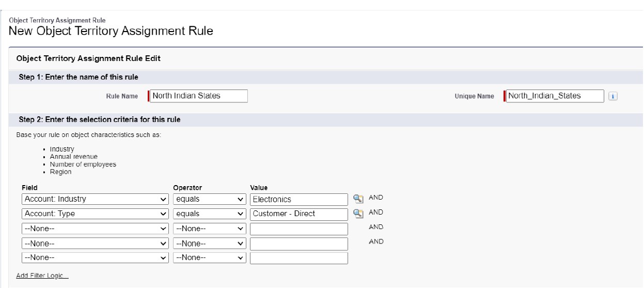Expand operator dropdown in the Account: Industry row
Screen dimensions: 644x288
(x=209, y=199)
